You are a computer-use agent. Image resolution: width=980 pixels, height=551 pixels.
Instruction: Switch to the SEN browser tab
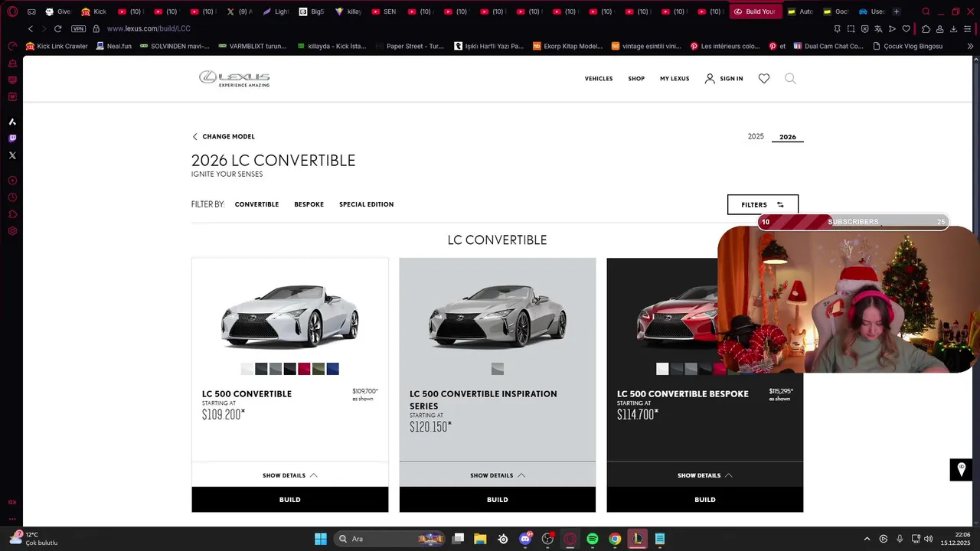click(x=384, y=11)
